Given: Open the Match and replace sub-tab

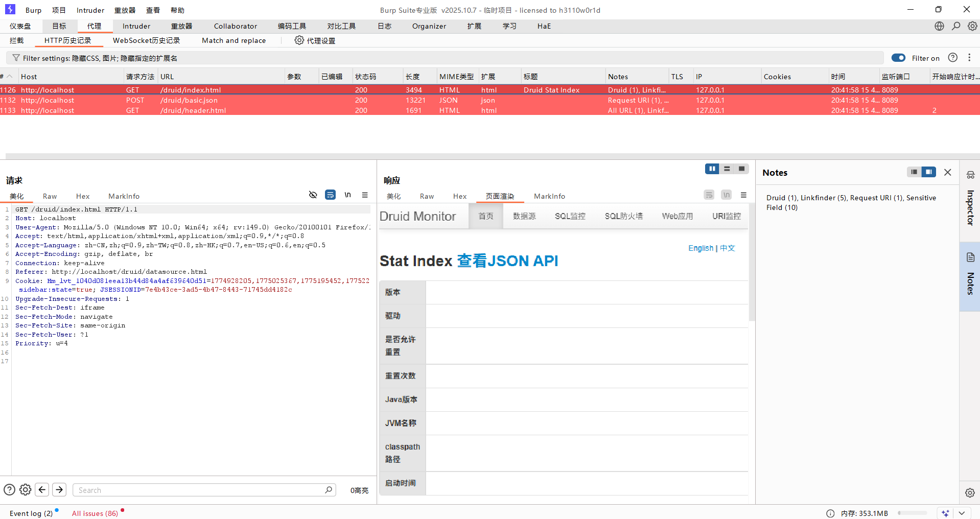Looking at the screenshot, I should click(234, 40).
